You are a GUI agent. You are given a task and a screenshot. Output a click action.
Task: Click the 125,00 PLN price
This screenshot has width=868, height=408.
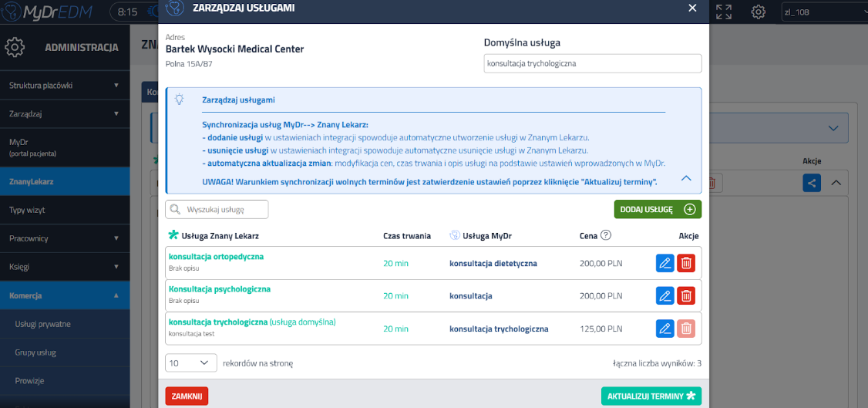601,329
